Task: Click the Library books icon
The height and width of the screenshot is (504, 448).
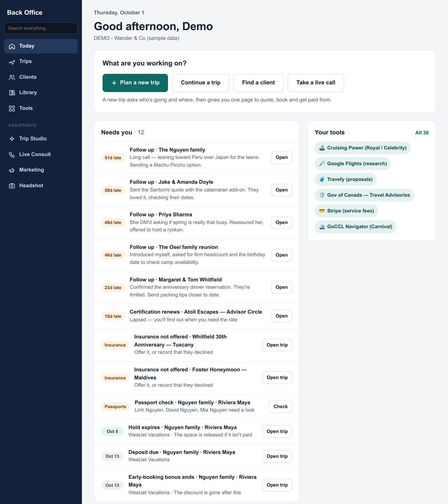Action: coord(12,93)
